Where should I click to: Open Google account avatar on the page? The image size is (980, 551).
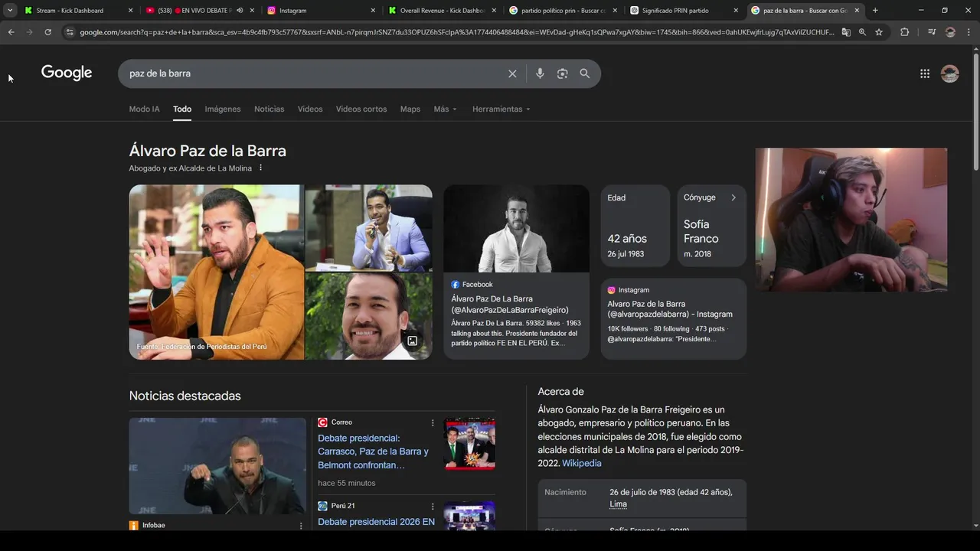(x=950, y=73)
